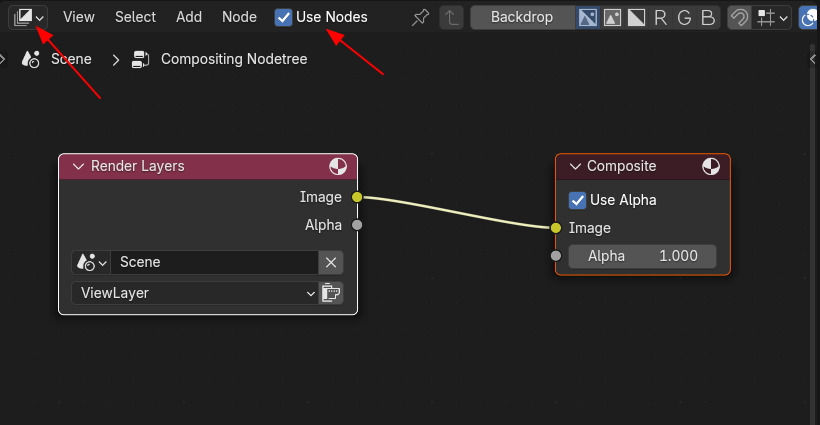Expand the right sidebar region arrow
This screenshot has width=820, height=425.
(813, 59)
